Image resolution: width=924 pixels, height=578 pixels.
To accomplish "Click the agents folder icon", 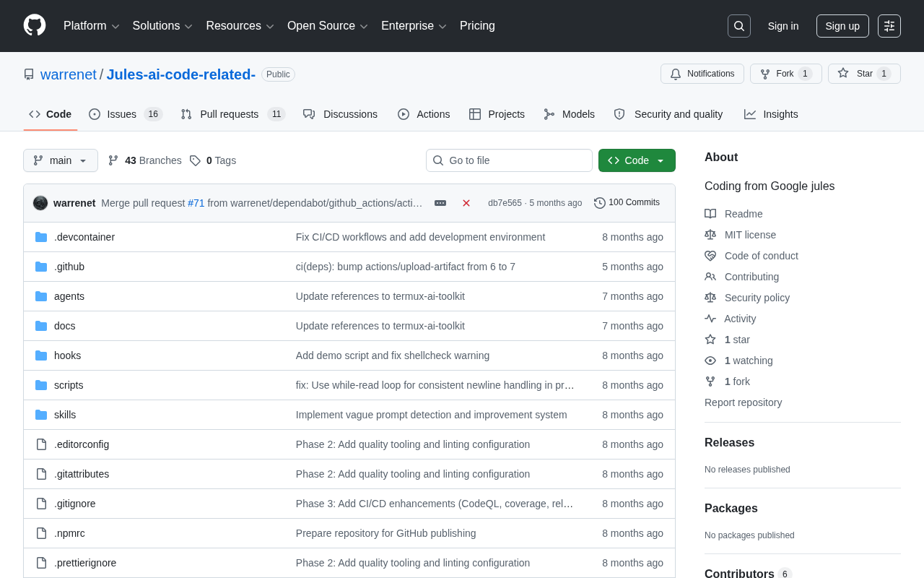I will click(x=41, y=296).
